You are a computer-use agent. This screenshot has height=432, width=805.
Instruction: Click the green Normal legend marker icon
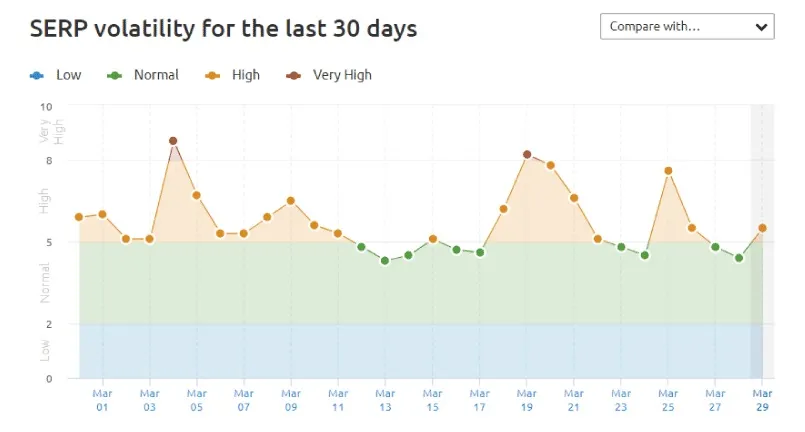point(115,75)
